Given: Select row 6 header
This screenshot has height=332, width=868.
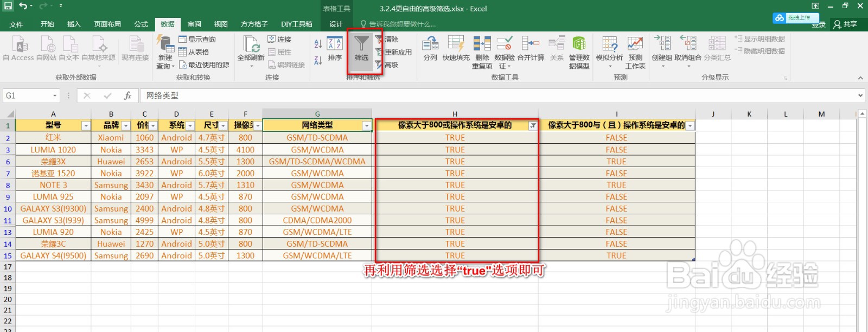Looking at the screenshot, I should pyautogui.click(x=8, y=162).
